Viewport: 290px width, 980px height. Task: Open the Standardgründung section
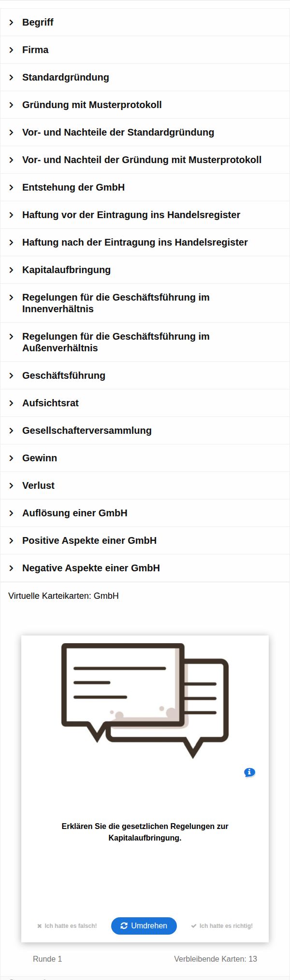point(145,77)
